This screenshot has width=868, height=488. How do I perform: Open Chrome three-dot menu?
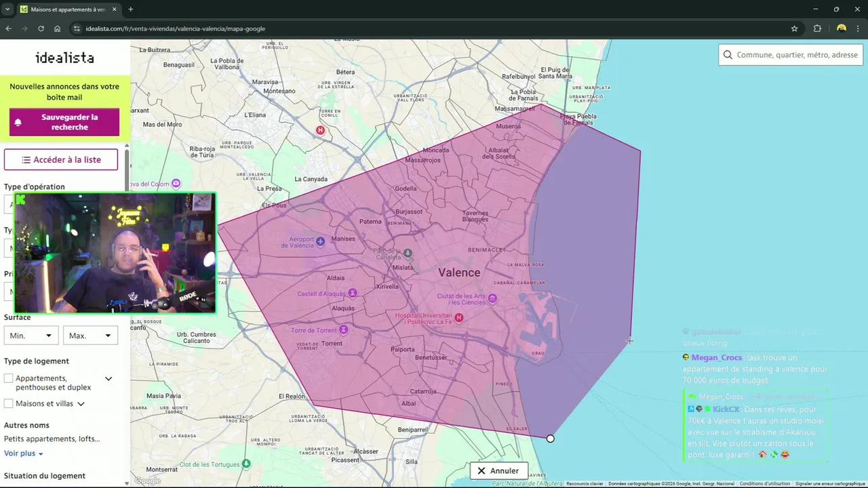(859, 28)
